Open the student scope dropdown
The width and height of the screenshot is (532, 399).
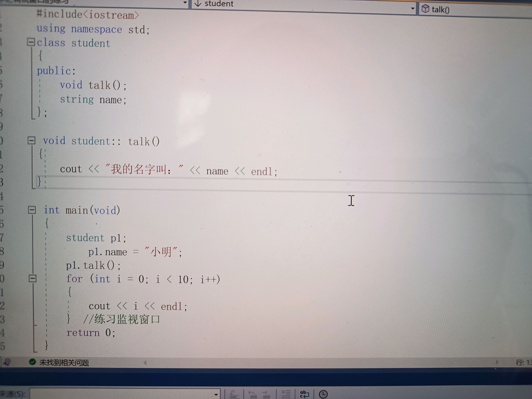click(x=412, y=8)
